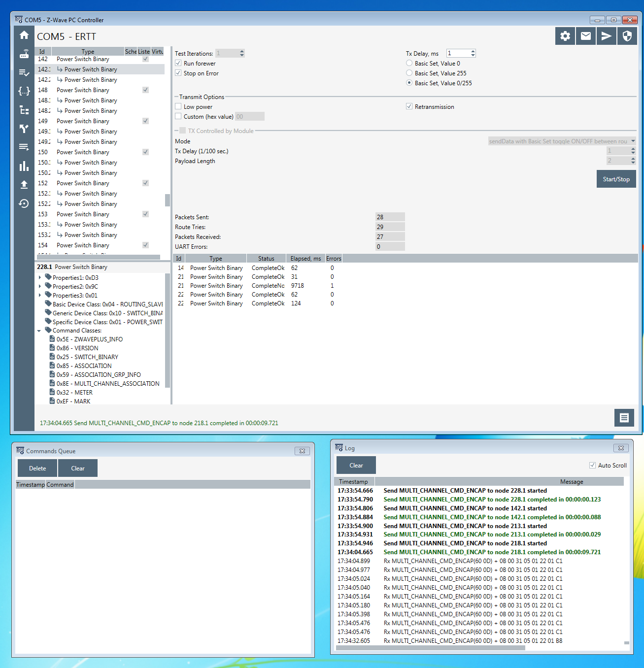
Task: Open the Home view in the sidebar
Action: [x=24, y=35]
